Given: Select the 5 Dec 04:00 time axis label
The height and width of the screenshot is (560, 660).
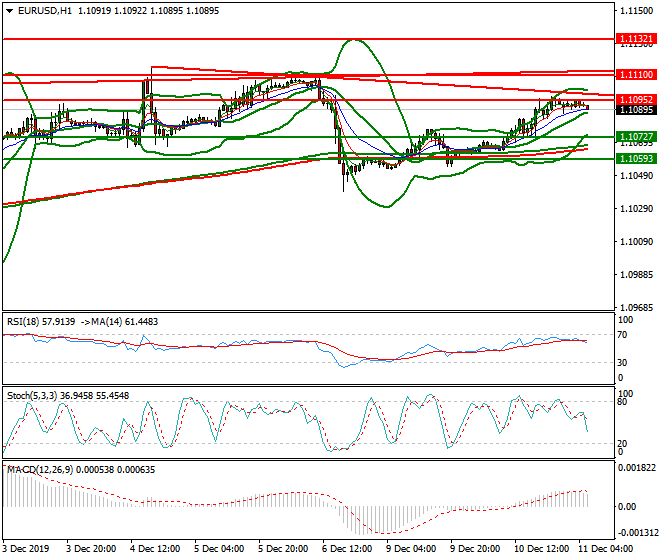Looking at the screenshot, I should pos(219,549).
